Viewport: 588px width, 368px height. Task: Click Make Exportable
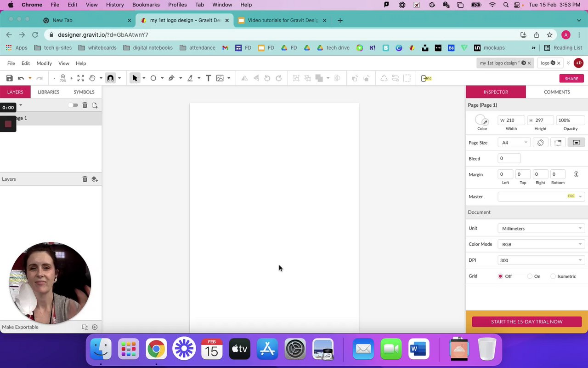click(x=20, y=327)
